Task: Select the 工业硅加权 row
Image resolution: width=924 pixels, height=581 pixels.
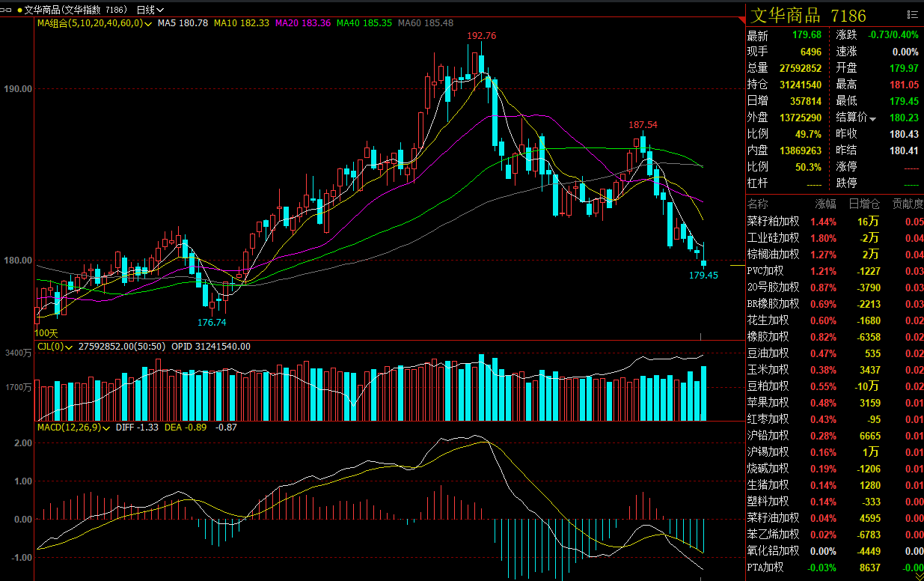Action: tap(835, 238)
